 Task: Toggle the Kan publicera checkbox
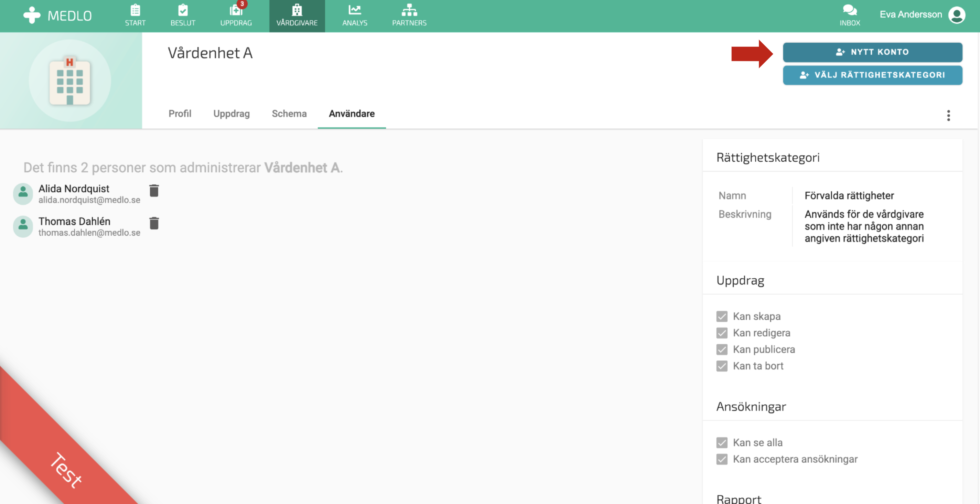click(x=722, y=349)
